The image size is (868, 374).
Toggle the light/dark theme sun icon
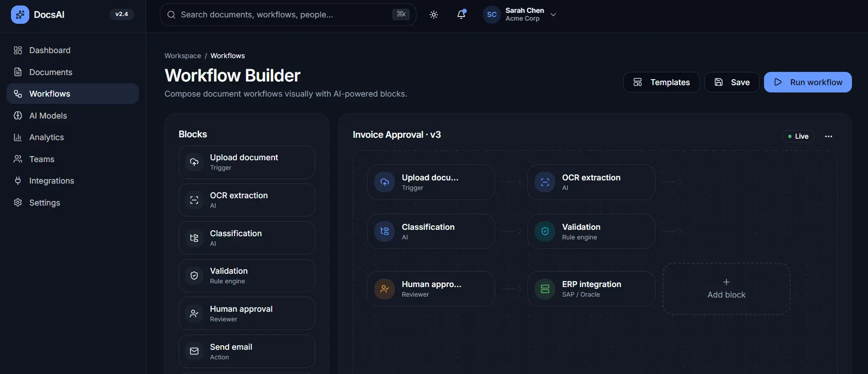point(434,15)
